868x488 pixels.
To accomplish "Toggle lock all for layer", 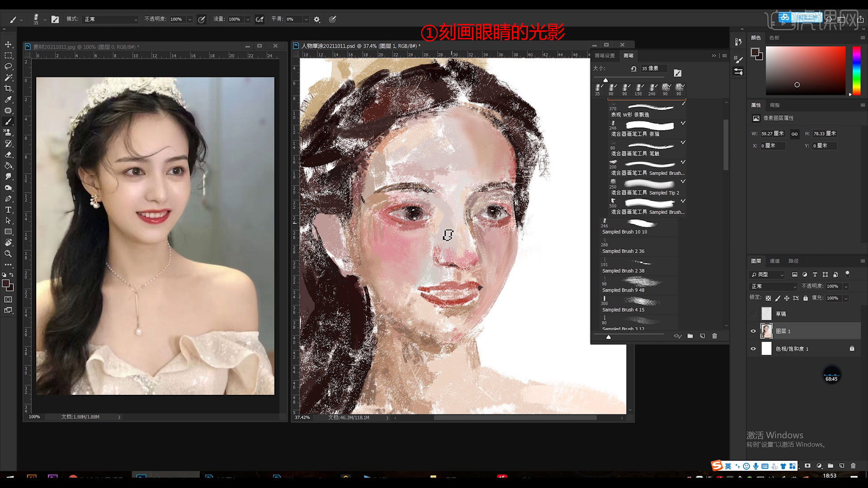I will 806,298.
